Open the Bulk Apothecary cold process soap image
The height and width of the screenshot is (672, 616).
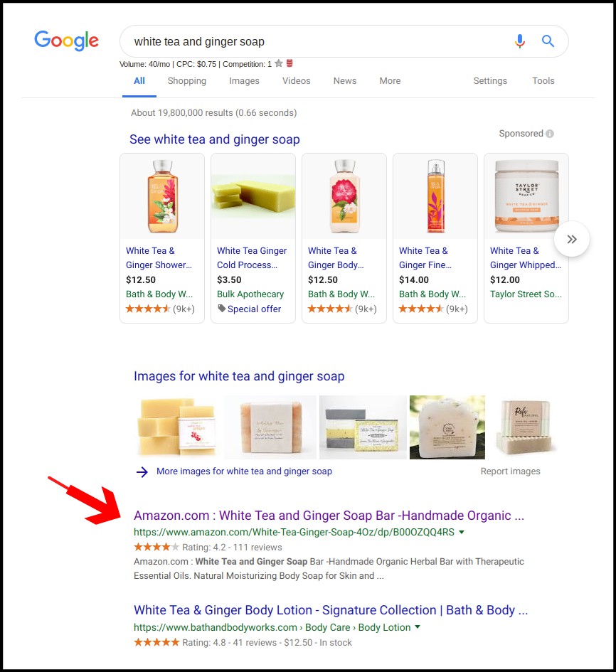click(x=253, y=196)
